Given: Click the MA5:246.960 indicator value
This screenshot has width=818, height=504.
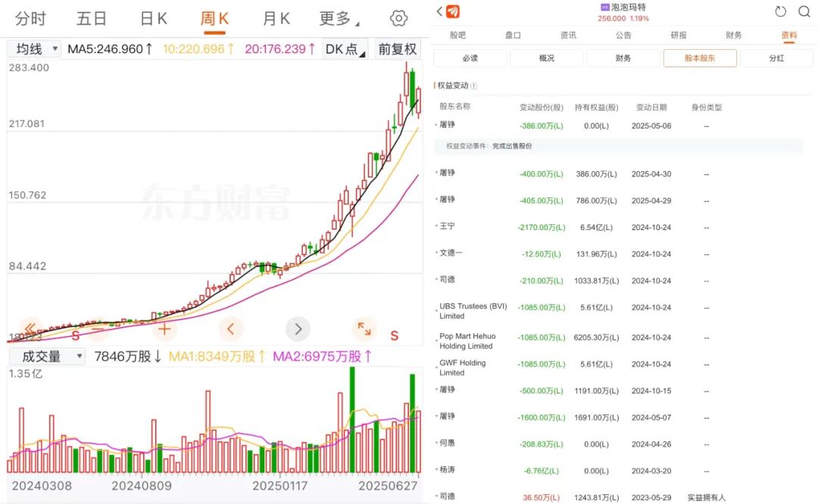Looking at the screenshot, I should click(x=110, y=49).
